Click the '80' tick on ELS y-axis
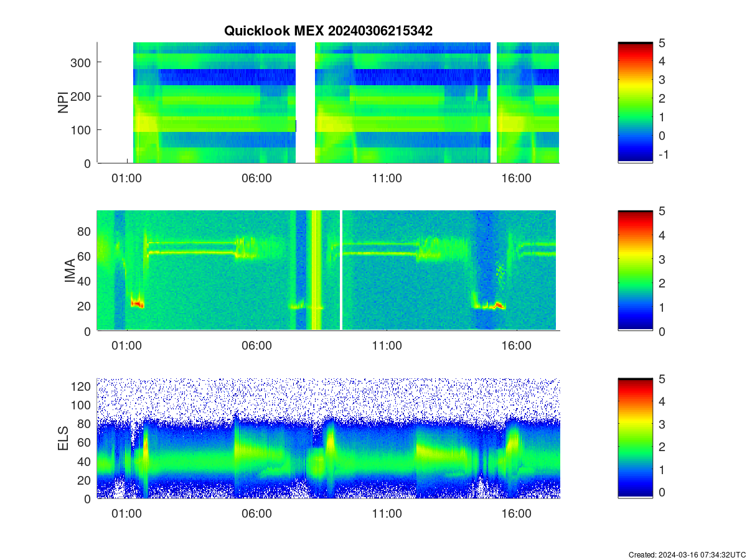 [x=85, y=424]
